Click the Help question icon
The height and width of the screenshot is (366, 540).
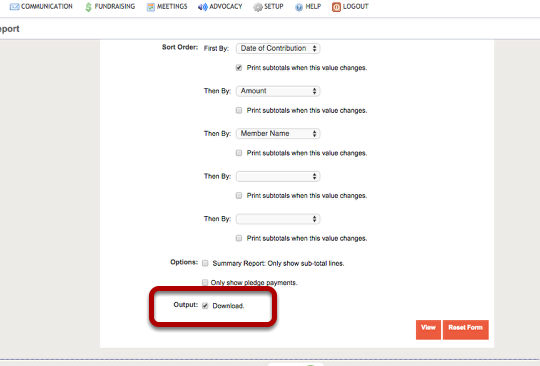pyautogui.click(x=299, y=7)
